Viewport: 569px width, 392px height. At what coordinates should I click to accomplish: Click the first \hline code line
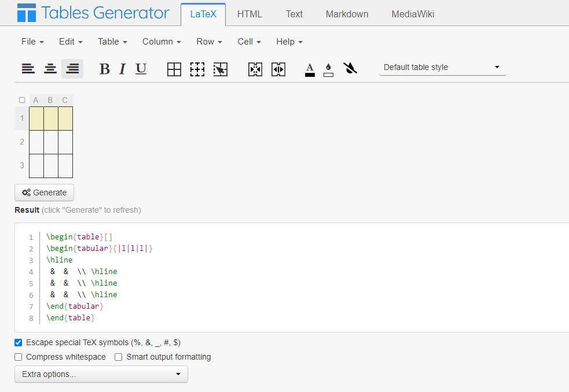coord(60,260)
